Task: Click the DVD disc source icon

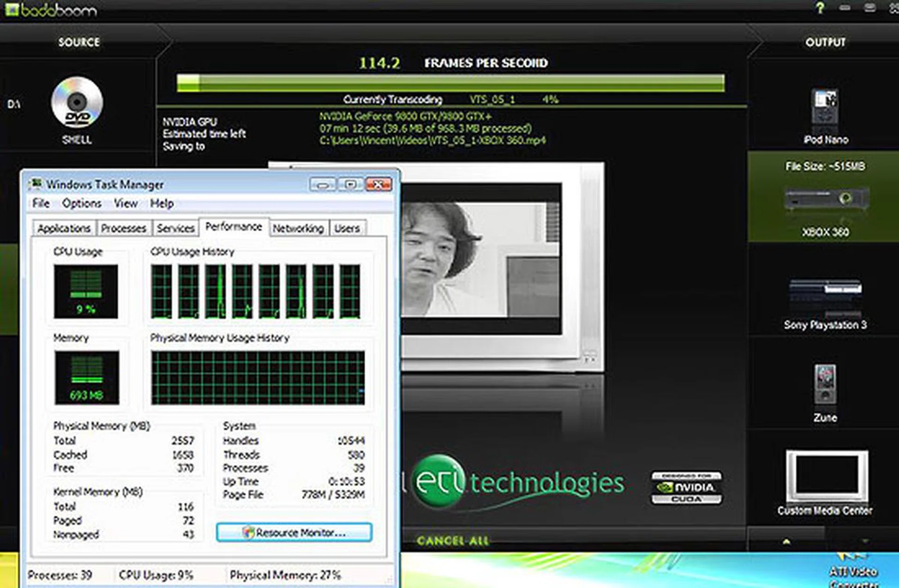Action: 77,103
